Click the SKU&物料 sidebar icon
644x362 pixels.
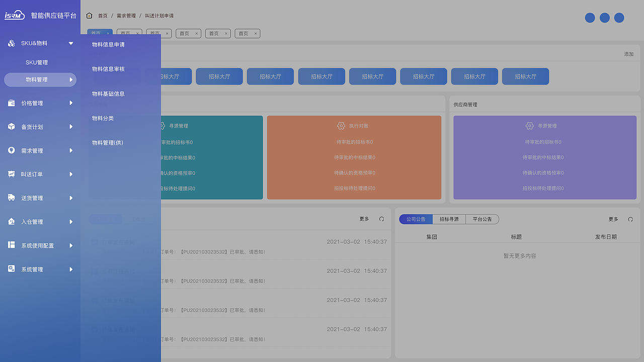click(x=11, y=43)
